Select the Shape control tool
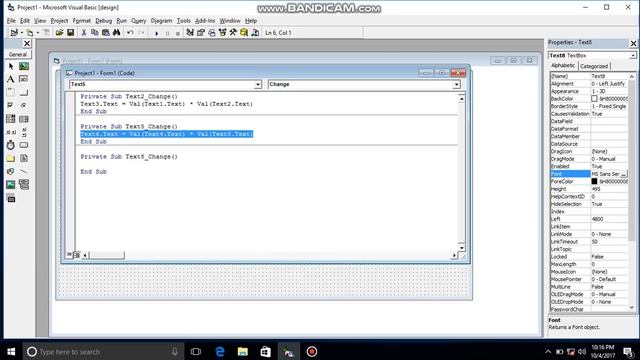The image size is (640, 360). (x=11, y=171)
